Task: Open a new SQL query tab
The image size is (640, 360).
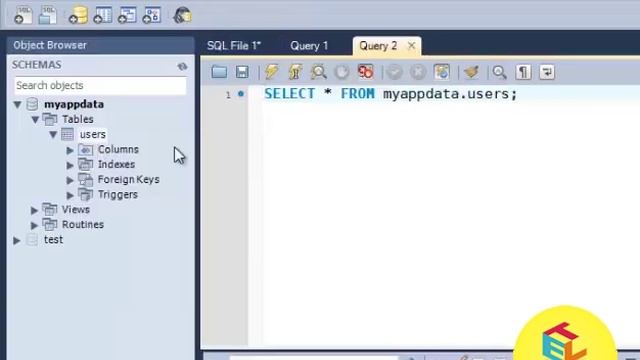Action: click(x=23, y=15)
